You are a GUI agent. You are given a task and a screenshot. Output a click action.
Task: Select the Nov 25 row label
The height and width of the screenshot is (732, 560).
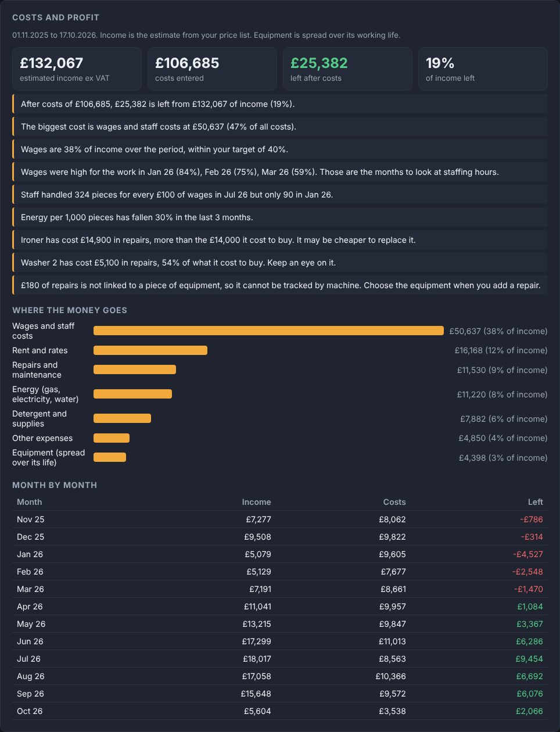point(31,519)
